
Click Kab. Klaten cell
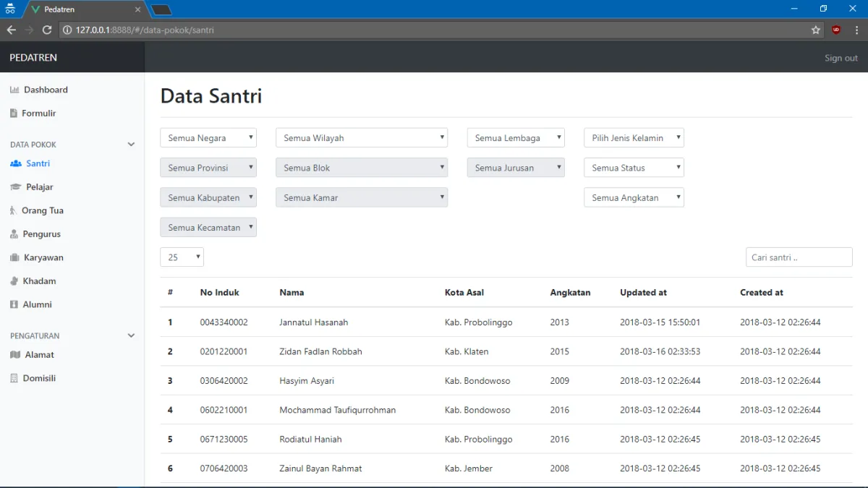point(467,351)
